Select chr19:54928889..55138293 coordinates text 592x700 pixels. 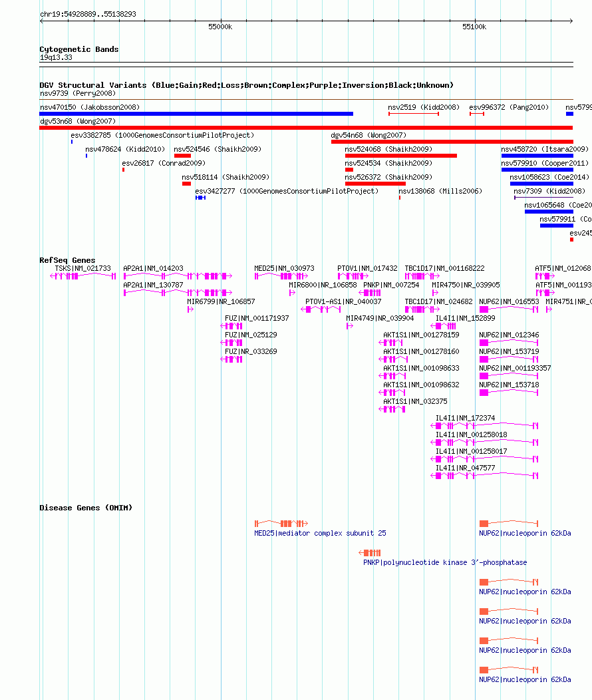[88, 14]
